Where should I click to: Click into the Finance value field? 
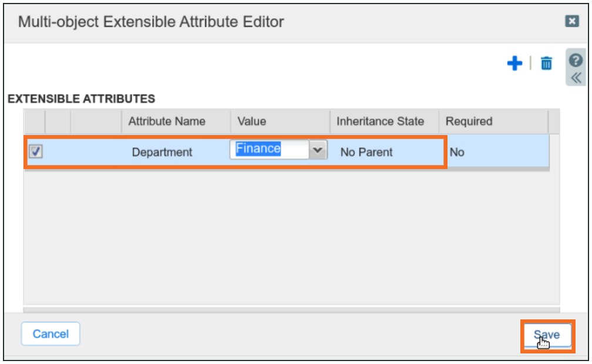[x=270, y=150]
